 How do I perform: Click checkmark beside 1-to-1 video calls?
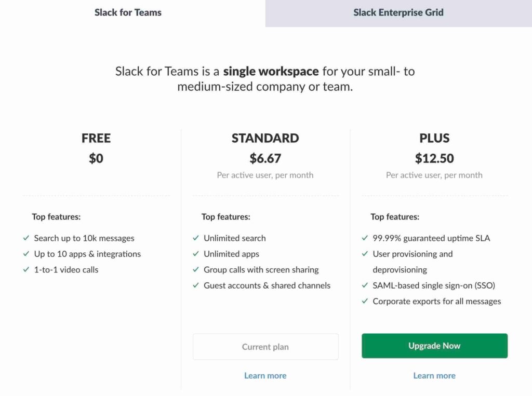(26, 269)
